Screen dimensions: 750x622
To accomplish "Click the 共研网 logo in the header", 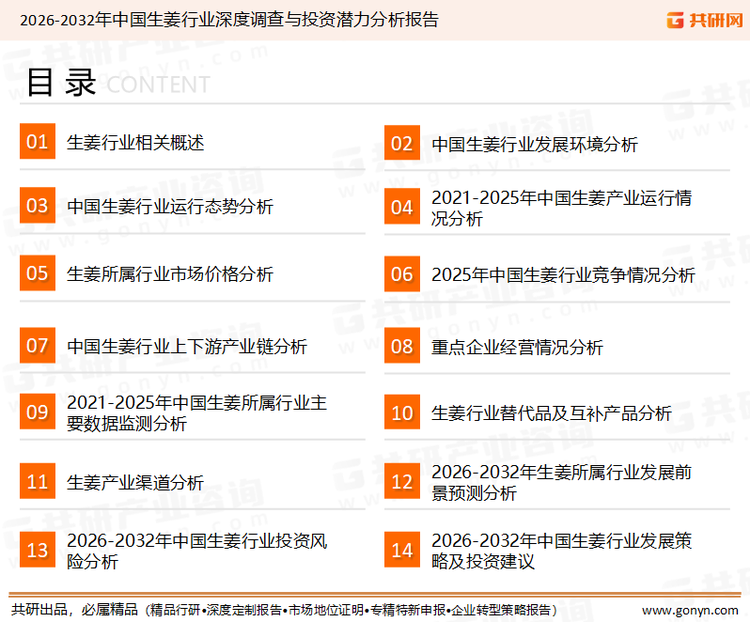I will coord(705,20).
